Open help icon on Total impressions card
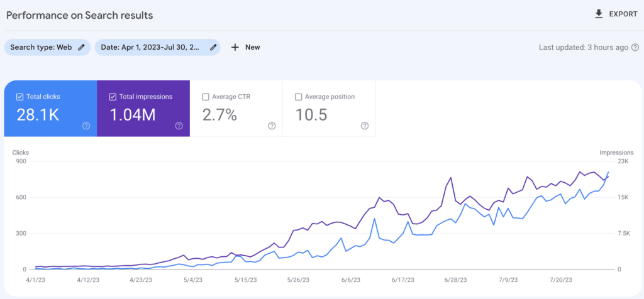 click(x=179, y=126)
